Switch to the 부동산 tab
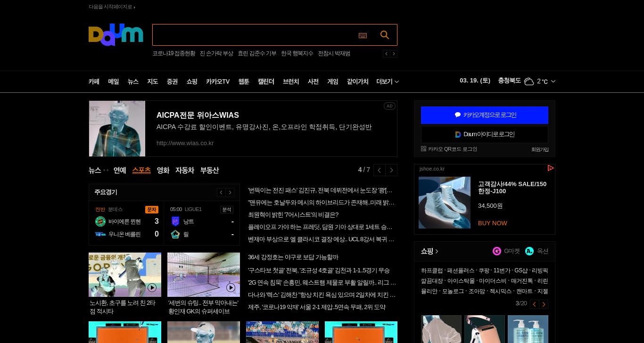The height and width of the screenshot is (343, 644). [209, 170]
